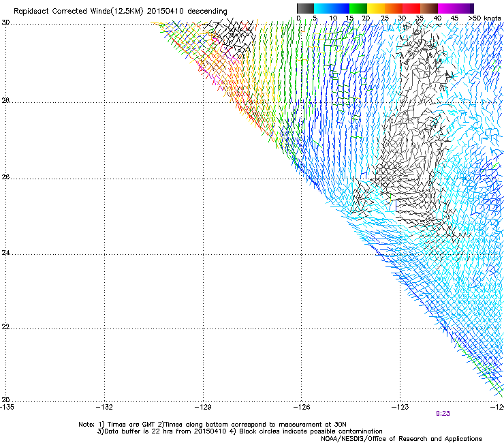Click the '0' label under the color scale
Viewport: 504px width, 443px height.
[298, 18]
